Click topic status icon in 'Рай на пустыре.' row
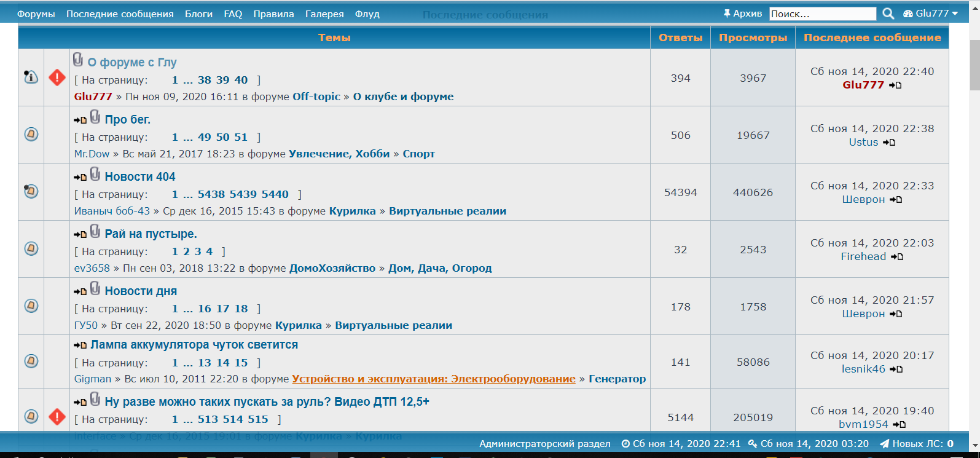 [x=31, y=248]
